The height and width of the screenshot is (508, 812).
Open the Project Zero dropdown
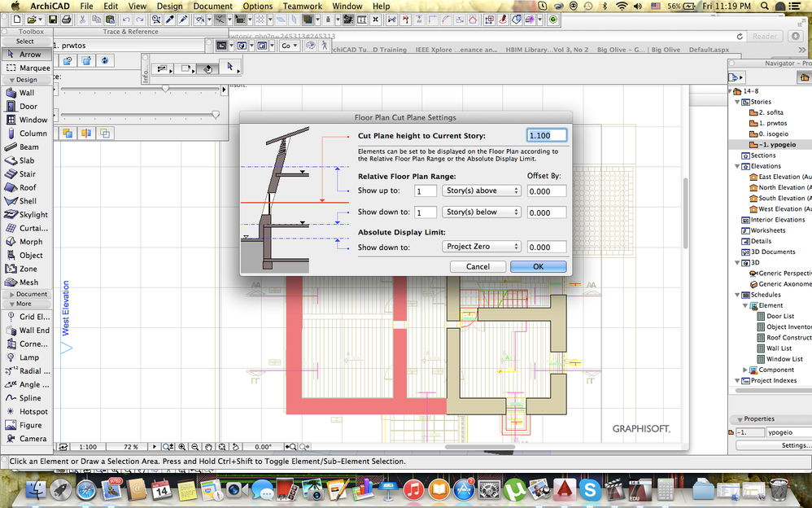point(481,247)
